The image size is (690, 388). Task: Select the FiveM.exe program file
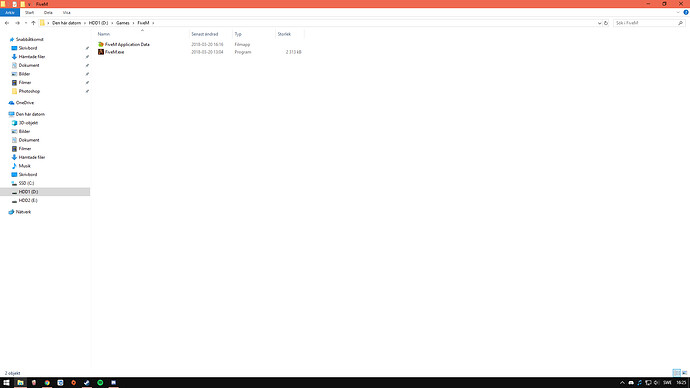pyautogui.click(x=114, y=52)
